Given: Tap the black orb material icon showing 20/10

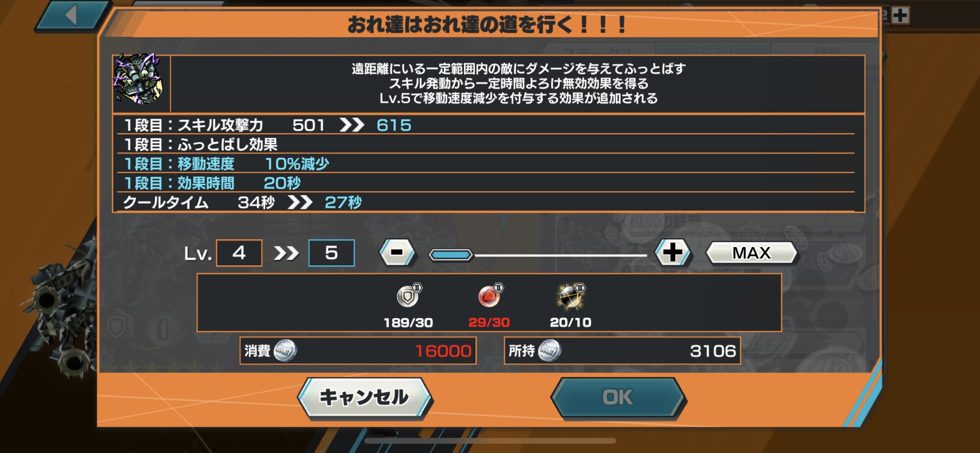Looking at the screenshot, I should coord(571,296).
